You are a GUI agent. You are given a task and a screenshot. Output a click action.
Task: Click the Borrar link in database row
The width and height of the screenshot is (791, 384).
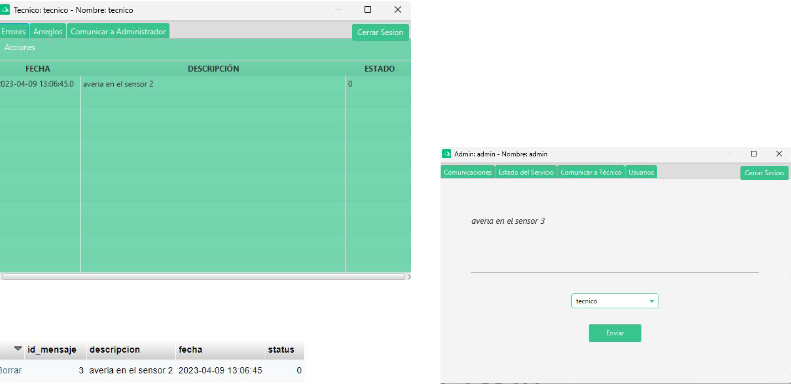10,370
